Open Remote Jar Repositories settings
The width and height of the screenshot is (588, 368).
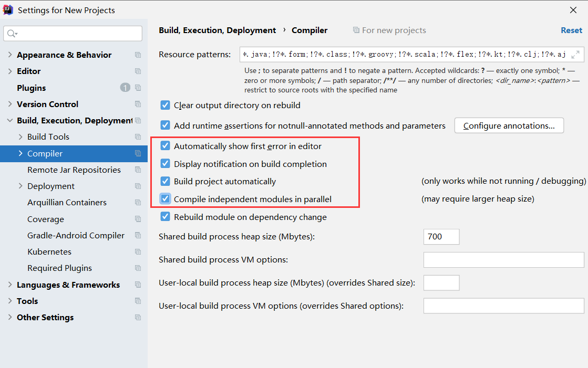74,170
